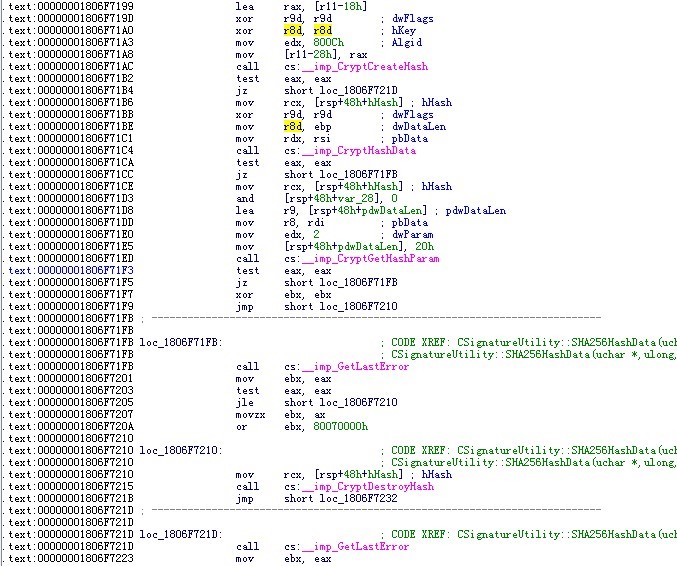
Task: Select the loc_1806F721D label
Action: click(180, 534)
